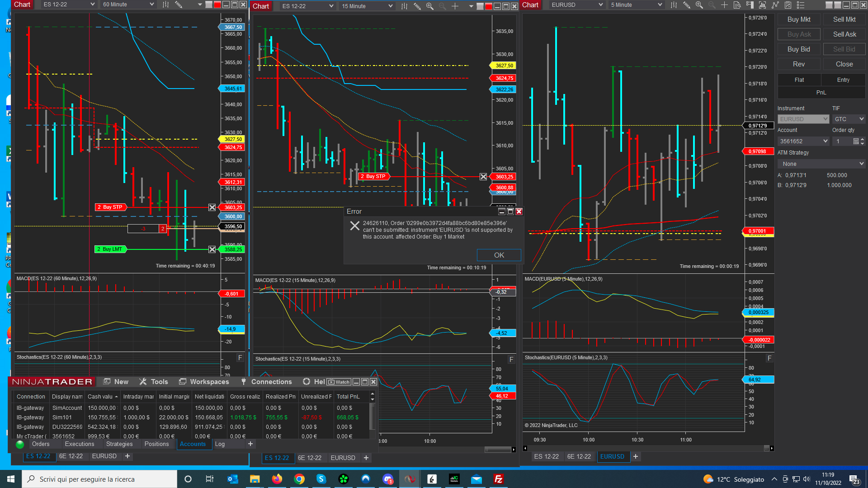Open bar type selector in 60 Minute chart

pyautogui.click(x=165, y=5)
